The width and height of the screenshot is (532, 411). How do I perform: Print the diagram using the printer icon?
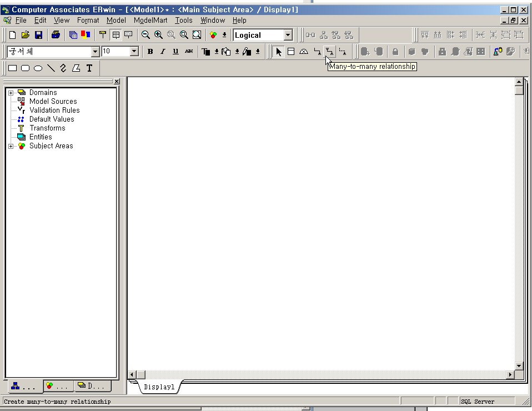pyautogui.click(x=56, y=35)
